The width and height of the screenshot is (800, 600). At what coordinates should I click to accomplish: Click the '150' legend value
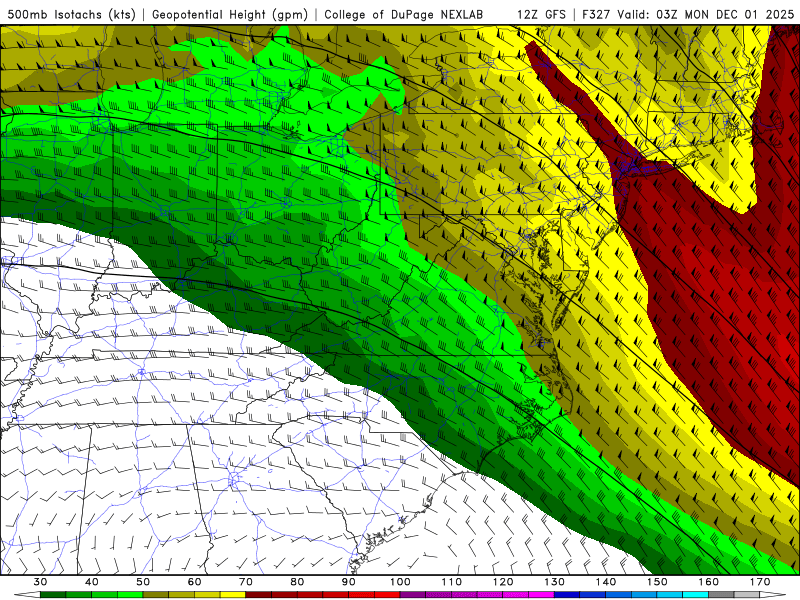pos(658,582)
